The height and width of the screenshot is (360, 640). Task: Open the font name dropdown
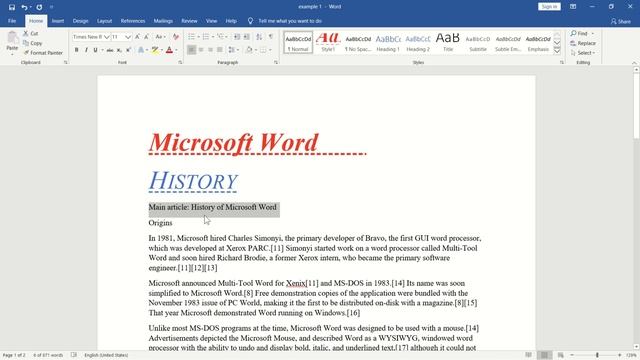coord(107,37)
